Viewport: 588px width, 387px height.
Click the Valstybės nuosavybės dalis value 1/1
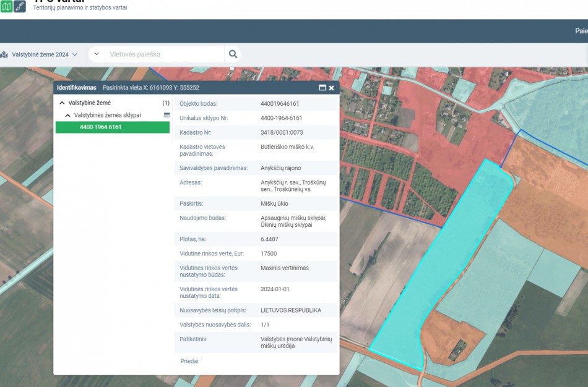pyautogui.click(x=265, y=325)
